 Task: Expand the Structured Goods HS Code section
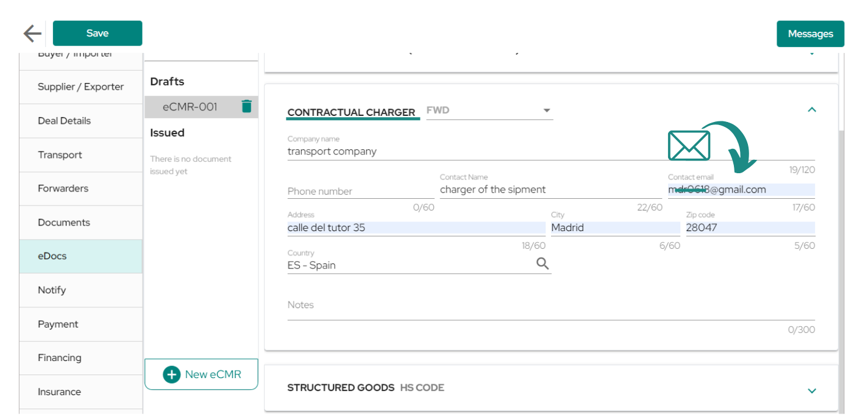click(x=811, y=391)
